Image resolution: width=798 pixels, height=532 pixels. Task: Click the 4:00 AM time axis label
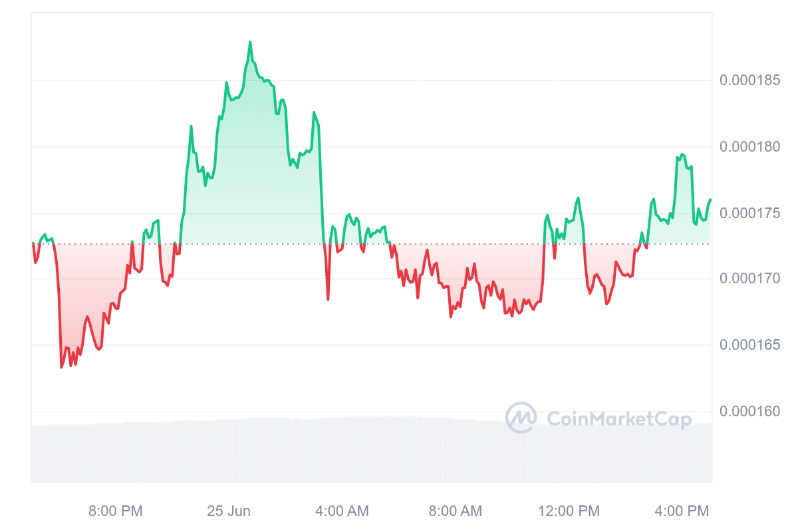tap(342, 511)
